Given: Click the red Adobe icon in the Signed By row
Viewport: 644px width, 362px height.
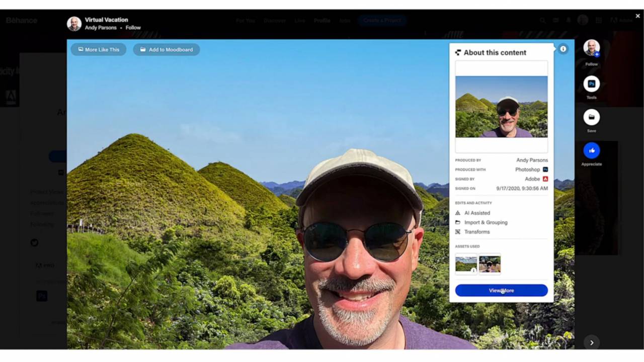Looking at the screenshot, I should pyautogui.click(x=545, y=179).
